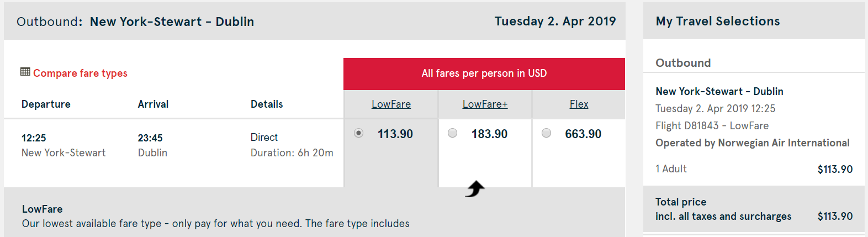Open the LowFare column header link
The image size is (868, 237).
[x=391, y=104]
